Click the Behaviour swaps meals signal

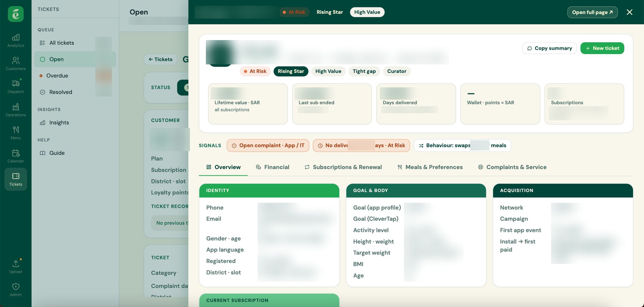coord(462,146)
